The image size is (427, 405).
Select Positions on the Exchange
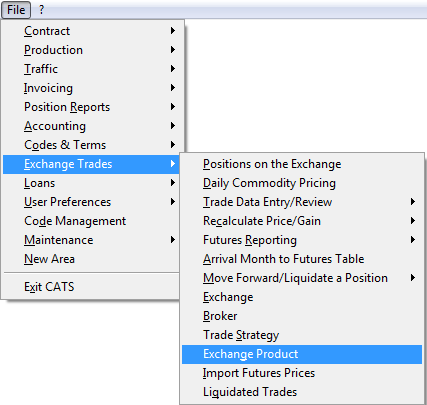pyautogui.click(x=302, y=164)
